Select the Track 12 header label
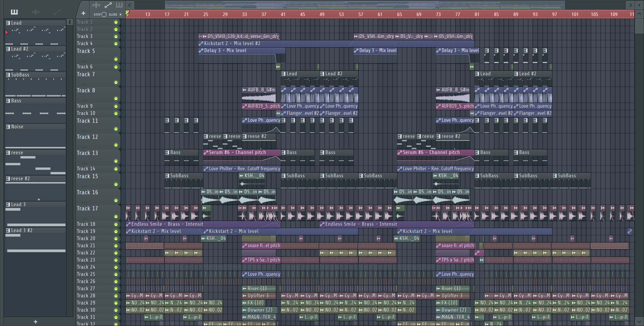644x326 pixels. (87, 137)
